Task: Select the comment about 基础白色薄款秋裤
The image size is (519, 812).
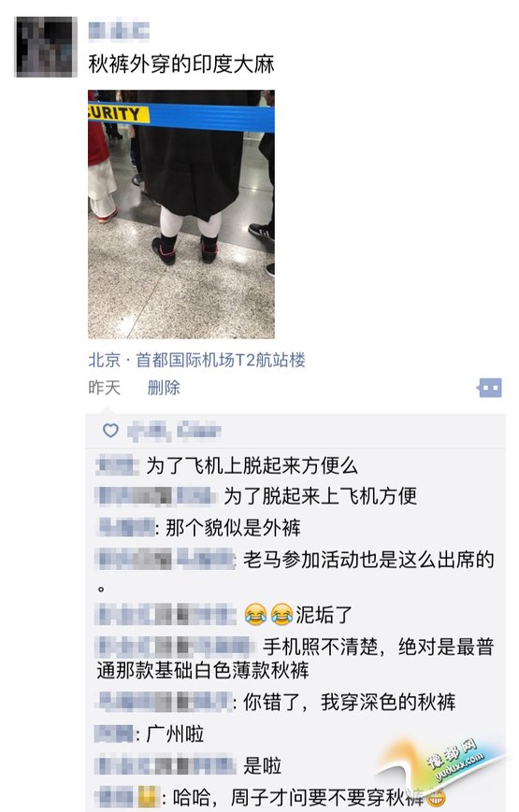Action: [296, 658]
